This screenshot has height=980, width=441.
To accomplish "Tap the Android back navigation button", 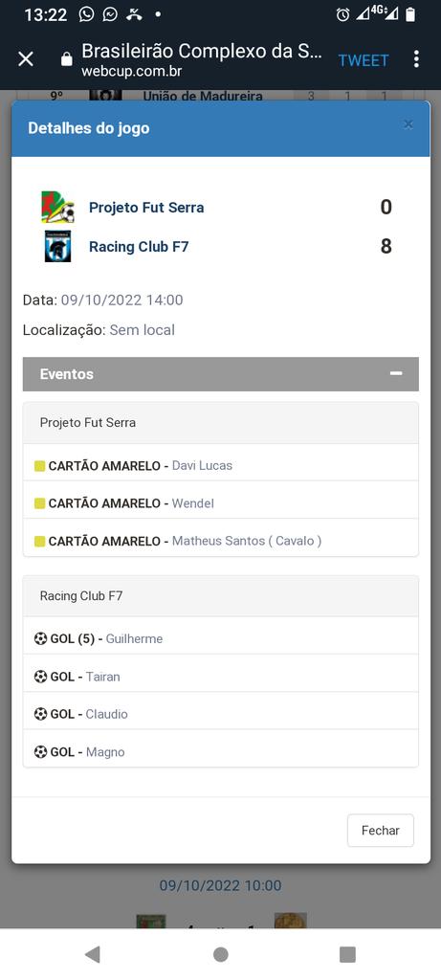I will 93,954.
